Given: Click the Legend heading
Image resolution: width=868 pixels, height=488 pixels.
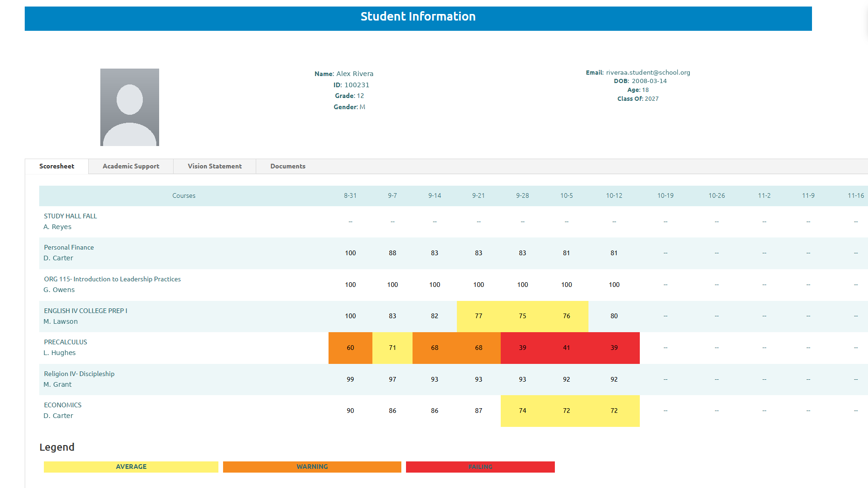Looking at the screenshot, I should tap(57, 447).
